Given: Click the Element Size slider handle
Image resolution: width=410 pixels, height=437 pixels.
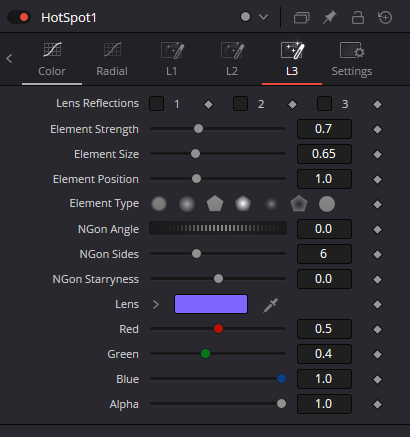Looking at the screenshot, I should point(195,154).
